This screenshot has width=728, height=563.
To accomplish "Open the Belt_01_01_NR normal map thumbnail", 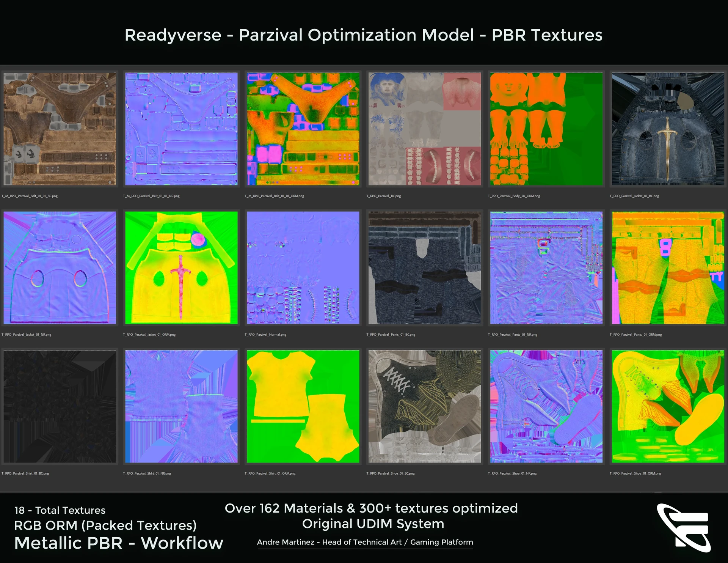I will click(181, 129).
